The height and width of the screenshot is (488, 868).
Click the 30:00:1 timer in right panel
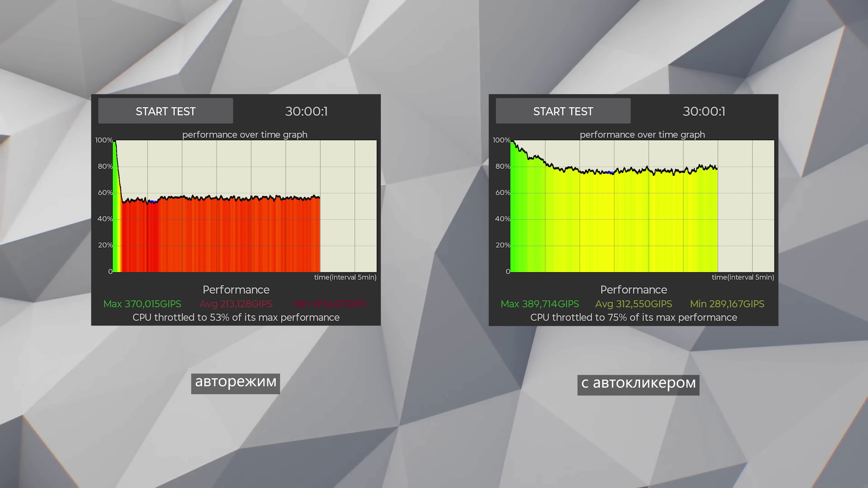tap(704, 111)
